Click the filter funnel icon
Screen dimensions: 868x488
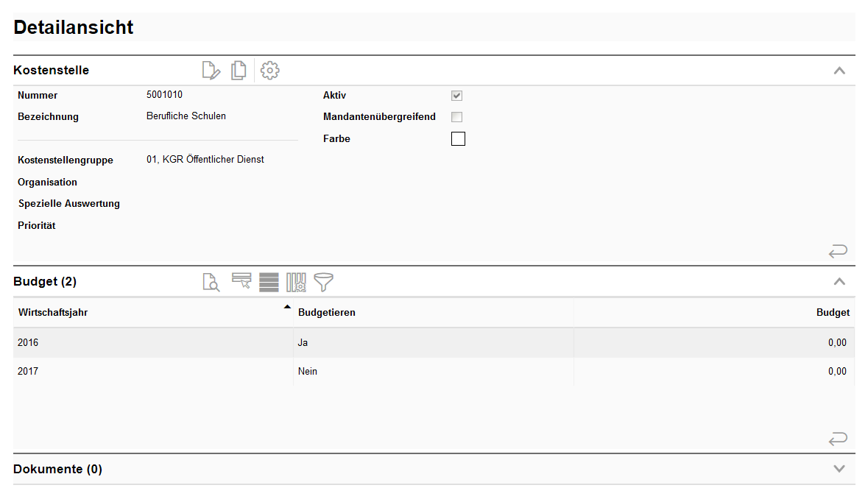pyautogui.click(x=323, y=282)
